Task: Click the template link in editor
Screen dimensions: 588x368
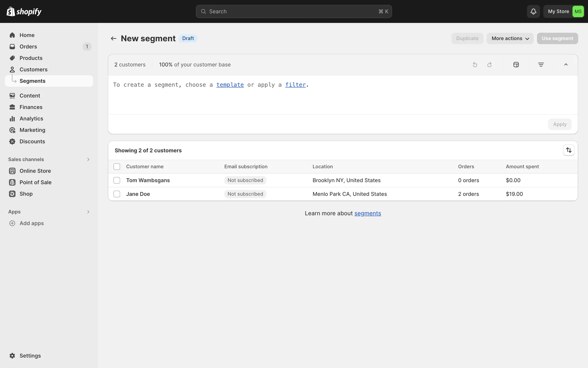Action: [230, 85]
